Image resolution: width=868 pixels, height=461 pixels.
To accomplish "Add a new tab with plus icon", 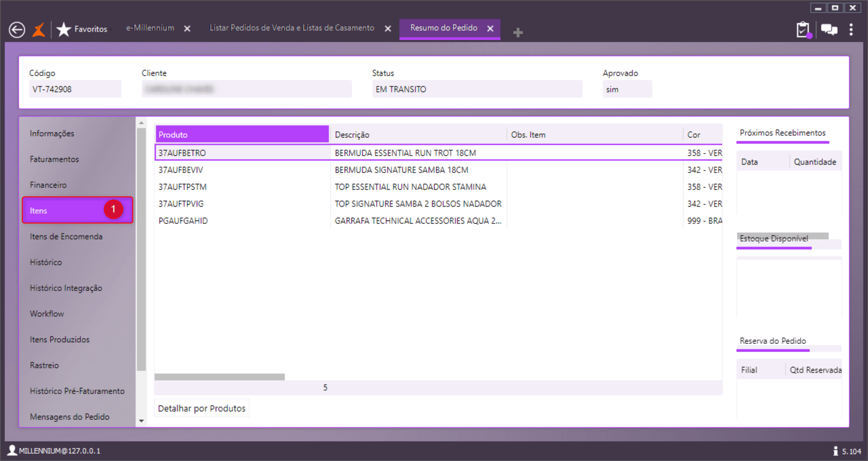I will tap(518, 32).
